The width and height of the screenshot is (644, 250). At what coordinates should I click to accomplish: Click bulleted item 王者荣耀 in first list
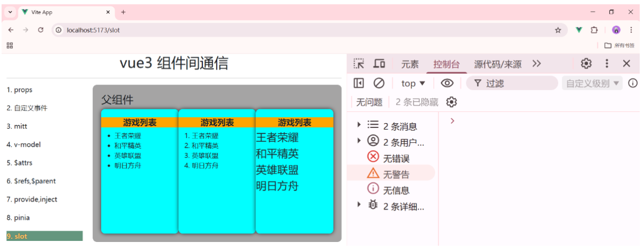(x=128, y=136)
